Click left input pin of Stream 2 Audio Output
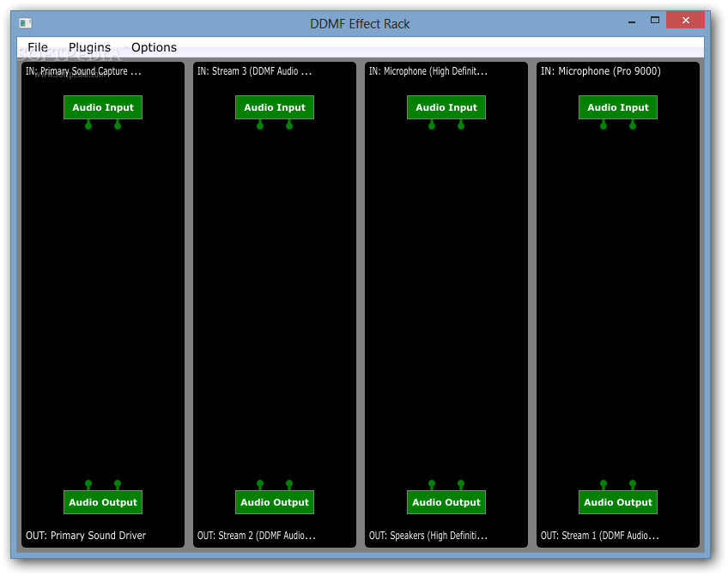728x576 pixels. pos(260,484)
